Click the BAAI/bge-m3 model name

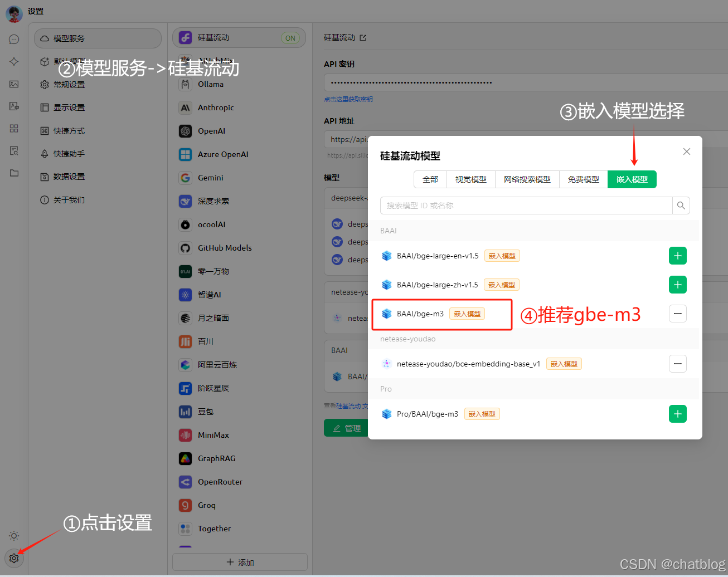click(420, 314)
